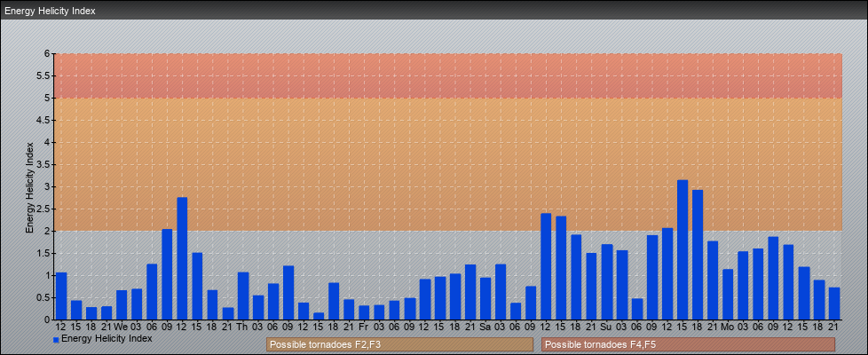The width and height of the screenshot is (868, 355).
Task: Select the Possible tornadoes F2,F3 legend box
Action: 399,344
